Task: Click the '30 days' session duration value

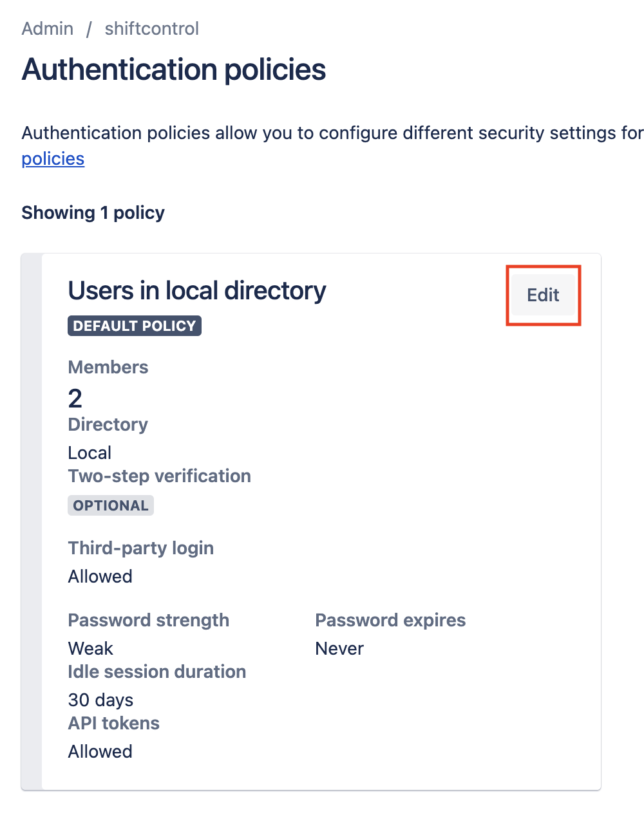Action: point(100,700)
